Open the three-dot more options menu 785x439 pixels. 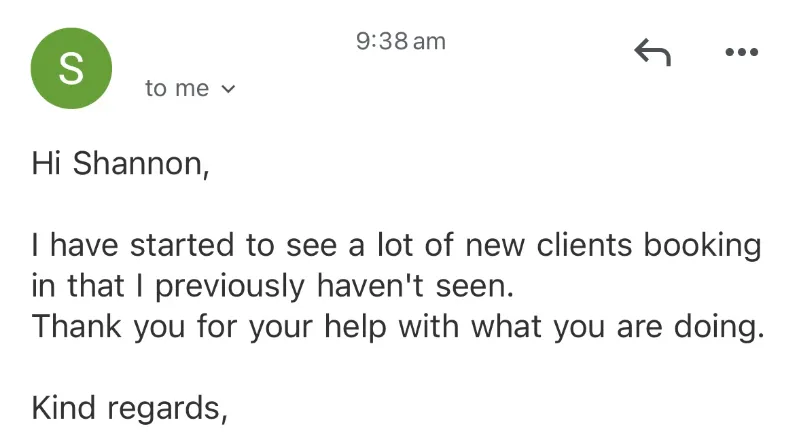(x=741, y=52)
